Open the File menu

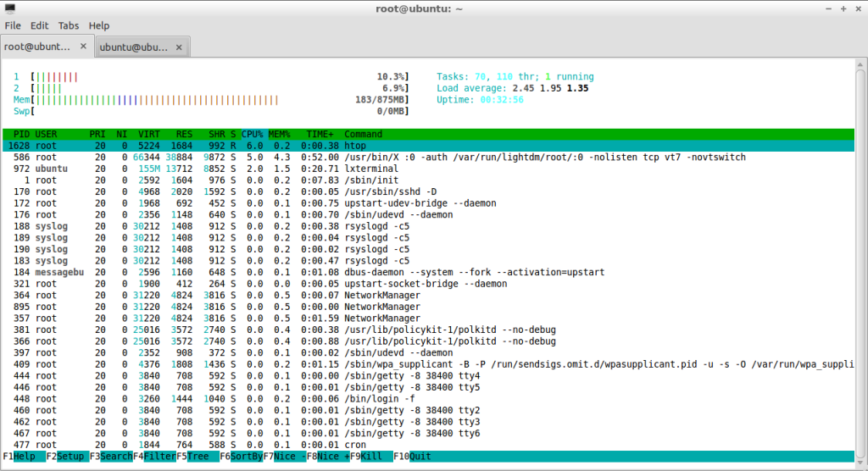point(13,25)
